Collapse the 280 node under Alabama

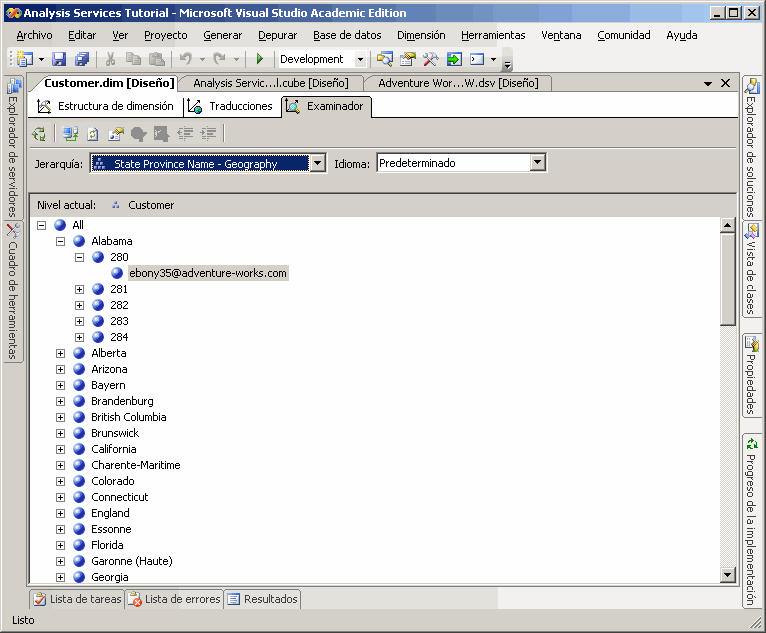(79, 257)
